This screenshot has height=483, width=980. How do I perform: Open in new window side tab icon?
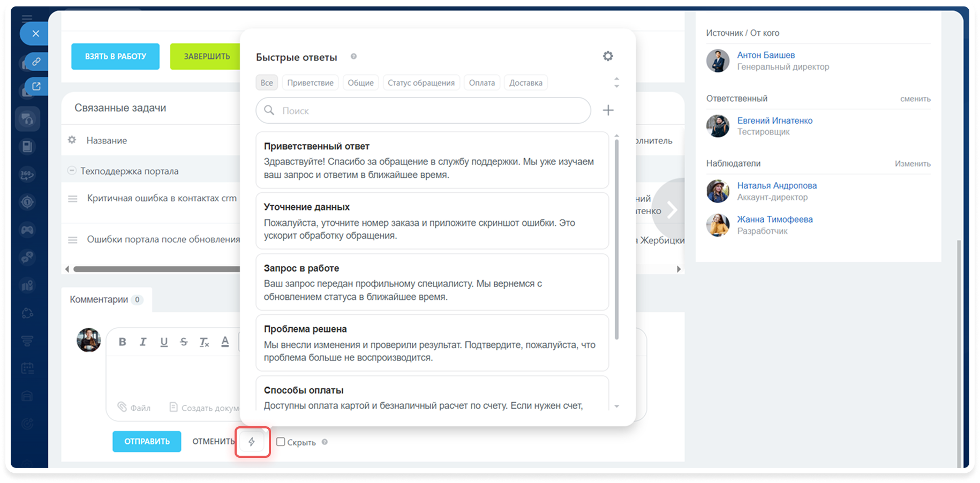point(36,86)
